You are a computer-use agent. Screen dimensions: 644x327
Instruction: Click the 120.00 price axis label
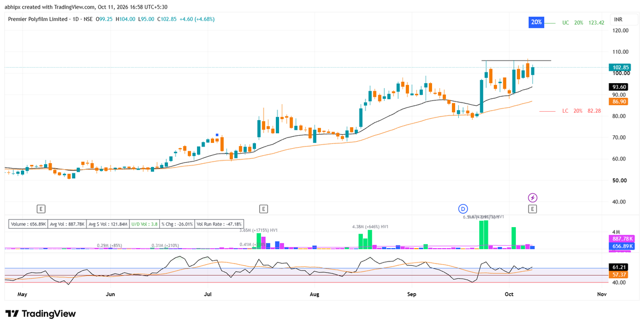coord(620,31)
